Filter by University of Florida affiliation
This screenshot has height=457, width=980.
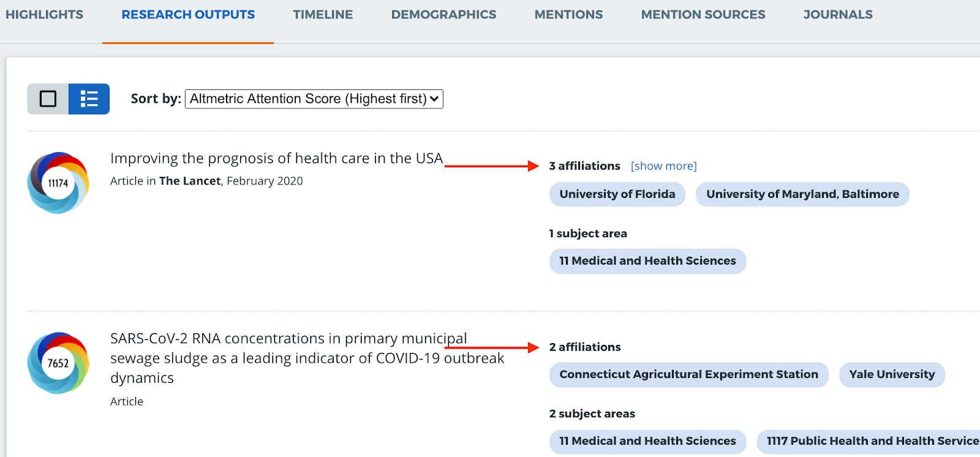pos(617,194)
